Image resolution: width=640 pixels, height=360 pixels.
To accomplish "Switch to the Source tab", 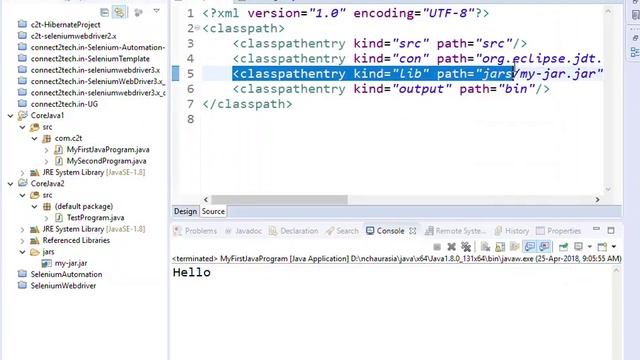I will click(x=213, y=211).
